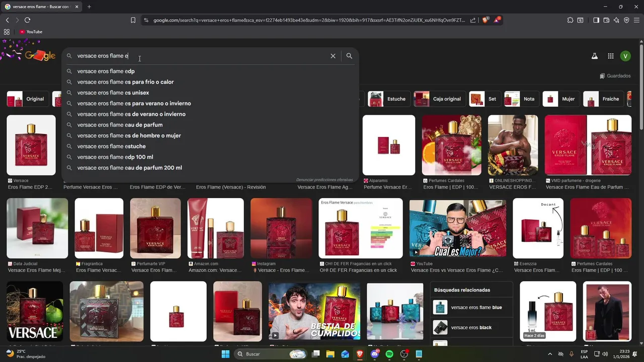Open the "Bestia de Cumplidos" video thumbnail
The width and height of the screenshot is (644, 362).
point(314,311)
